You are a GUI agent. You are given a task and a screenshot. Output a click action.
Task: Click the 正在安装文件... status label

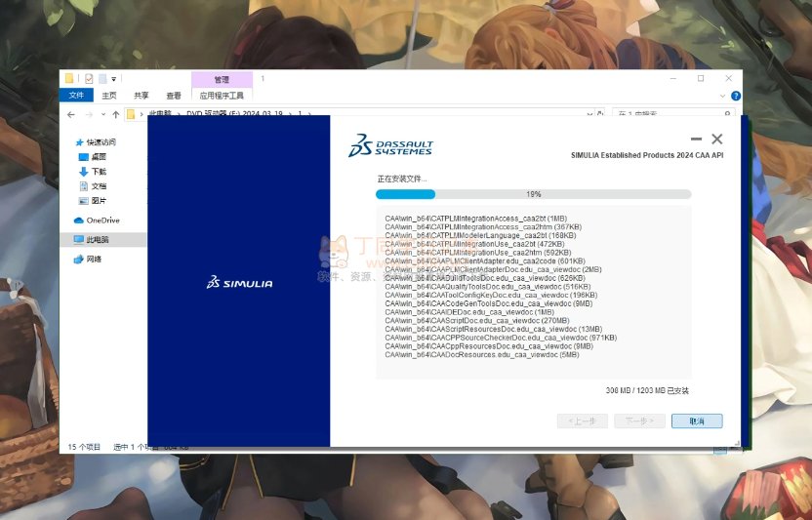tap(402, 180)
